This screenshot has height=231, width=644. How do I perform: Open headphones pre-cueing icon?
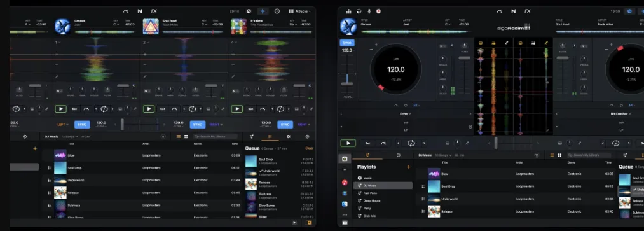[359, 11]
